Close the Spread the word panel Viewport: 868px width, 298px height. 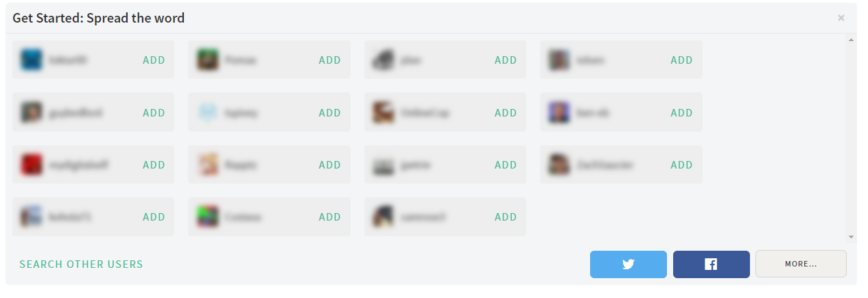click(x=841, y=18)
